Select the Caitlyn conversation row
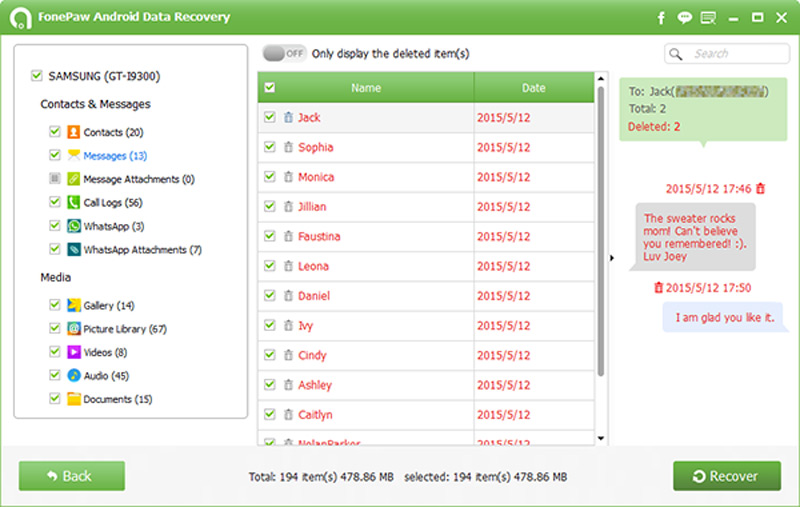800x507 pixels. pyautogui.click(x=426, y=414)
